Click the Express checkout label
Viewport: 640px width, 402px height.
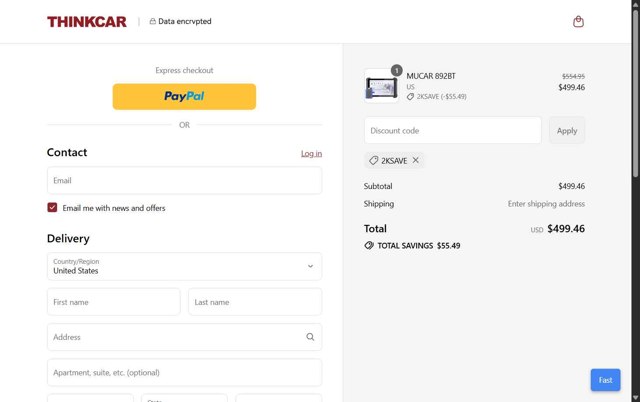[x=184, y=70]
